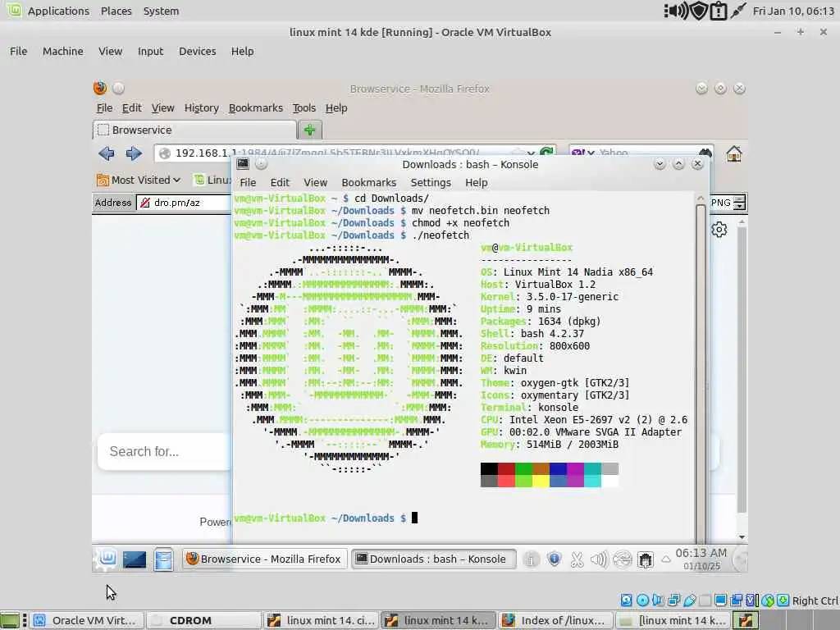Open VirtualBox Devices menu
This screenshot has width=840, height=630.
click(197, 52)
